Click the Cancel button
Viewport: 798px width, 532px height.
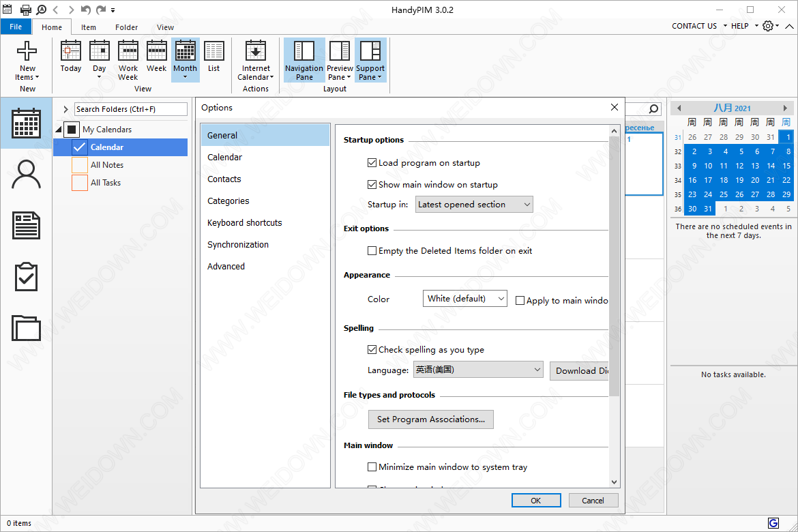pyautogui.click(x=593, y=501)
